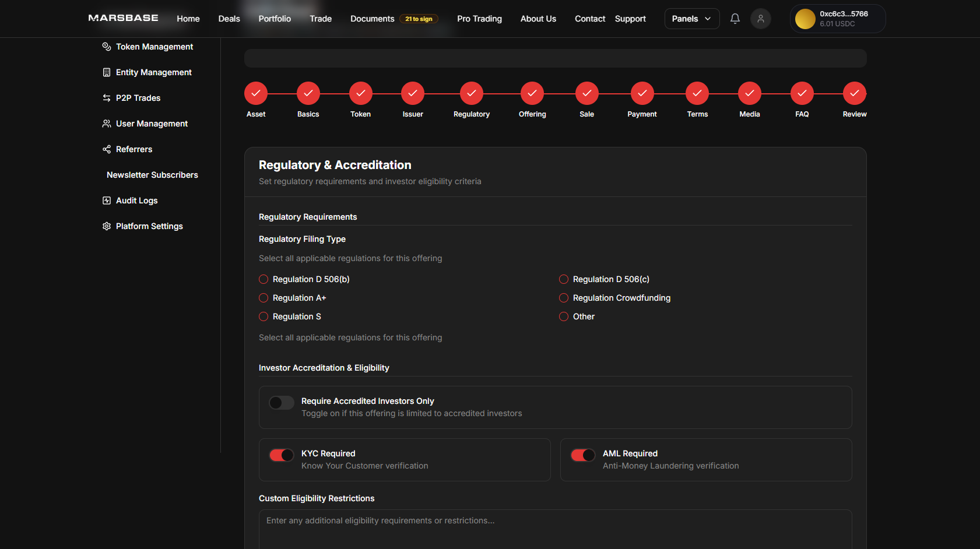This screenshot has width=980, height=549.
Task: Select Regulation D 506(b) option
Action: 263,279
